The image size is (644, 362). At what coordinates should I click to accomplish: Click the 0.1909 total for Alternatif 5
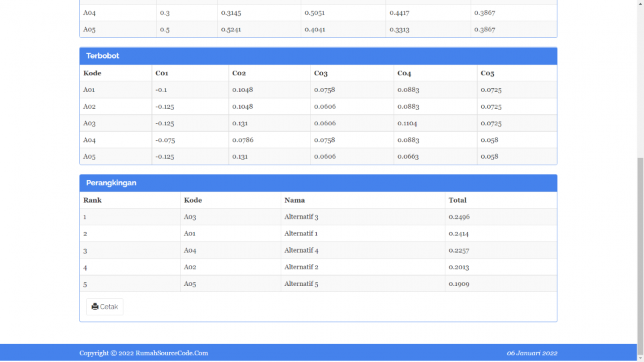[x=459, y=284]
